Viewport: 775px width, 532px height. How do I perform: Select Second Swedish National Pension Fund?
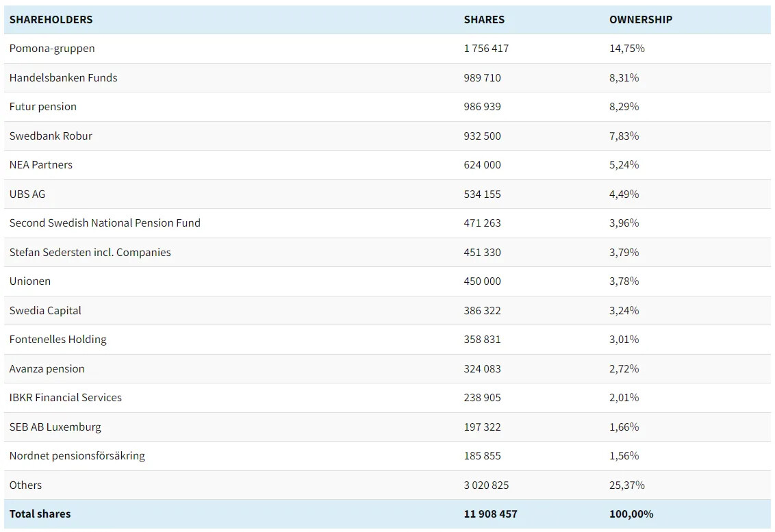point(105,223)
